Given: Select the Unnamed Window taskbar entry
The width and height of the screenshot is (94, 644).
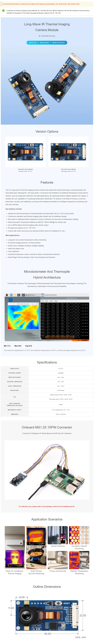Looking at the screenshot, I should tap(49, 295).
